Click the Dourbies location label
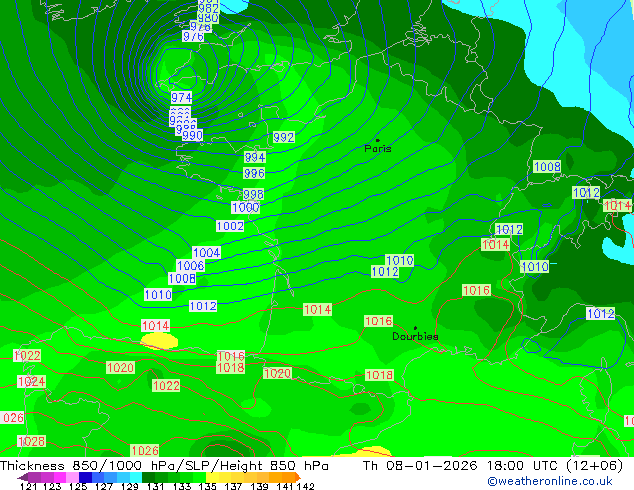The image size is (634, 490). 415,336
